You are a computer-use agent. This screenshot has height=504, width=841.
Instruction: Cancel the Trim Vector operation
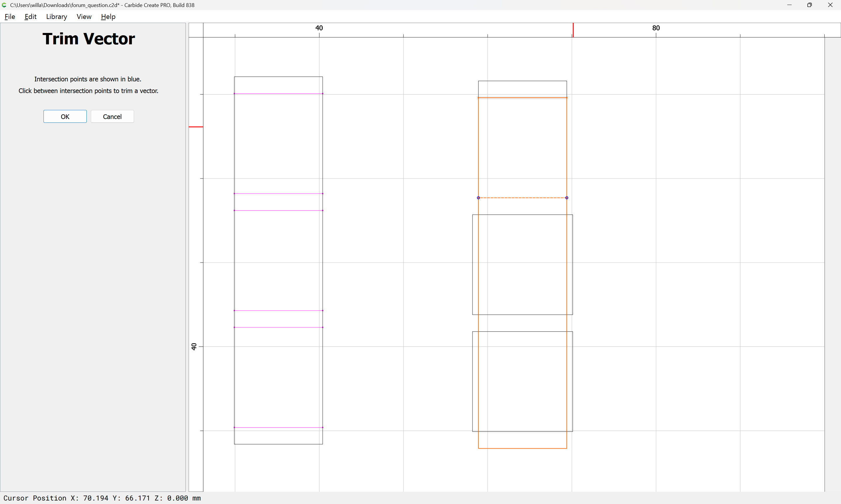(x=112, y=116)
